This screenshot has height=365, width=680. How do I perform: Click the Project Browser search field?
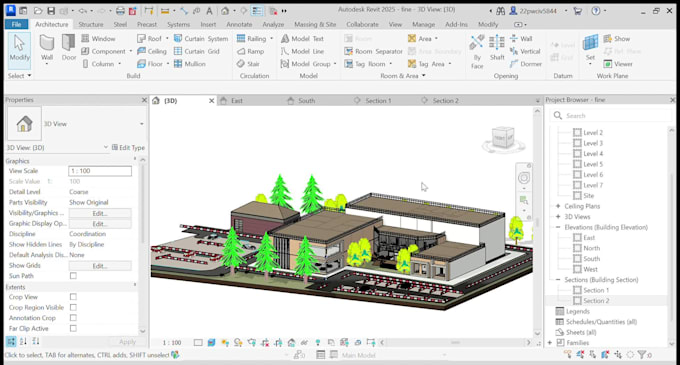click(x=611, y=116)
